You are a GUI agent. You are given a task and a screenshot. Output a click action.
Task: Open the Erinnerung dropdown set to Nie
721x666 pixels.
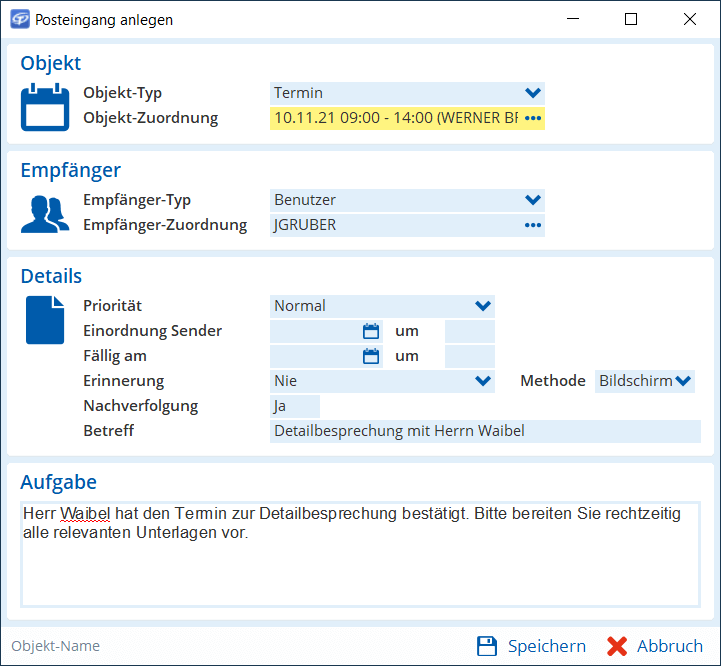pos(483,381)
